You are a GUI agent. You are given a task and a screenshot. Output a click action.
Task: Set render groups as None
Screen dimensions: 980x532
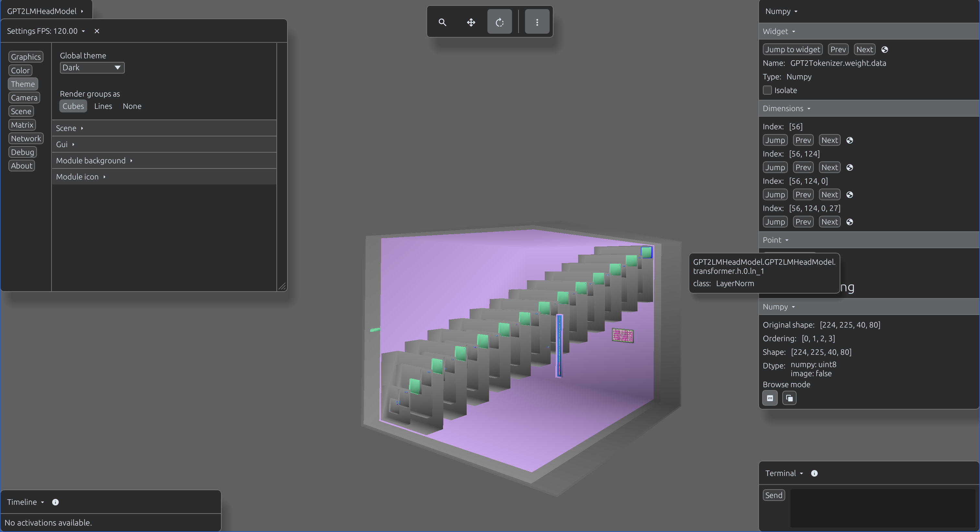(x=132, y=106)
